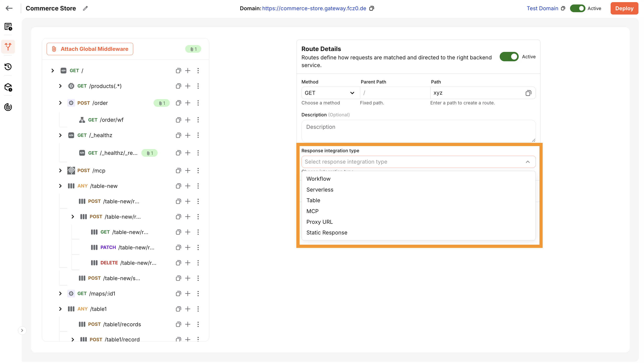
Task: Expand the POST /order route
Action: click(60, 103)
